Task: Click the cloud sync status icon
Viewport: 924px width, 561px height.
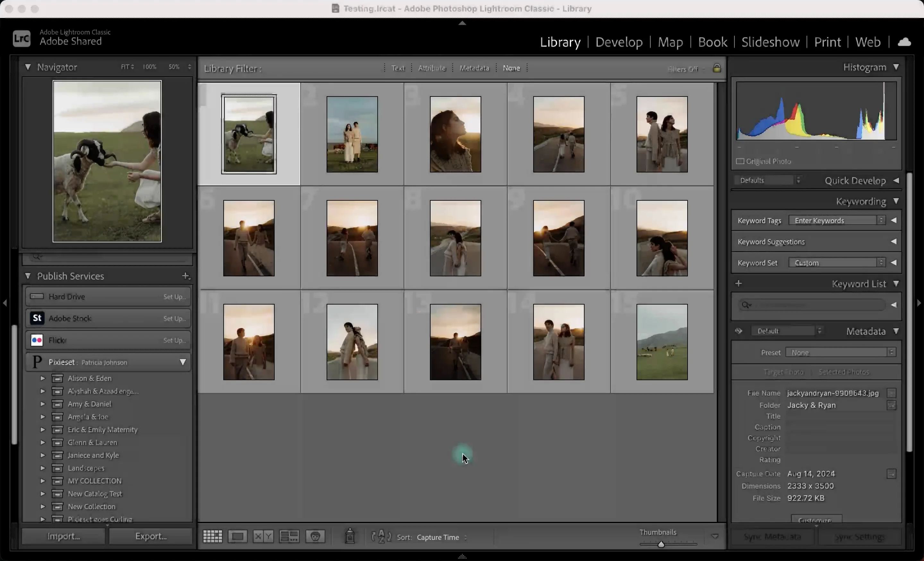Action: point(904,42)
